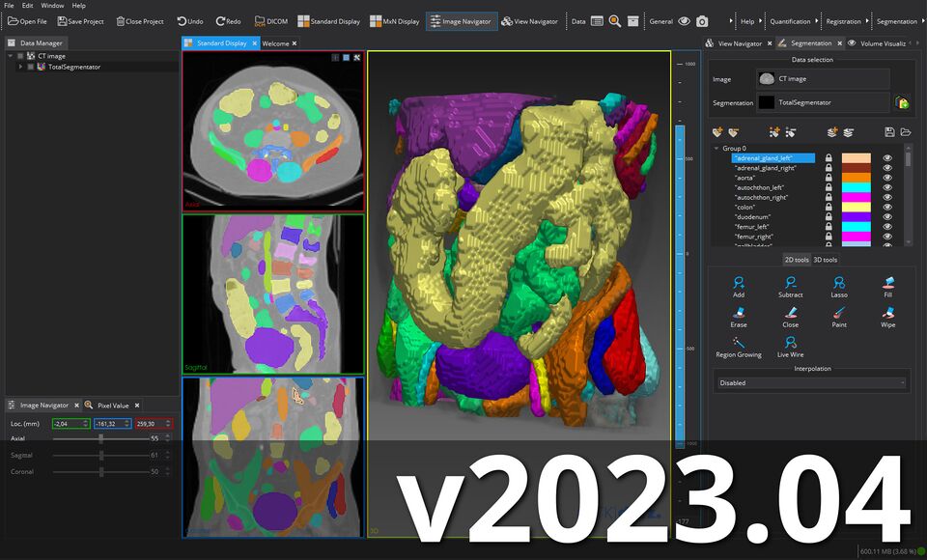The image size is (927, 560).
Task: Unlock the "colon" label lock icon
Action: pyautogui.click(x=829, y=208)
